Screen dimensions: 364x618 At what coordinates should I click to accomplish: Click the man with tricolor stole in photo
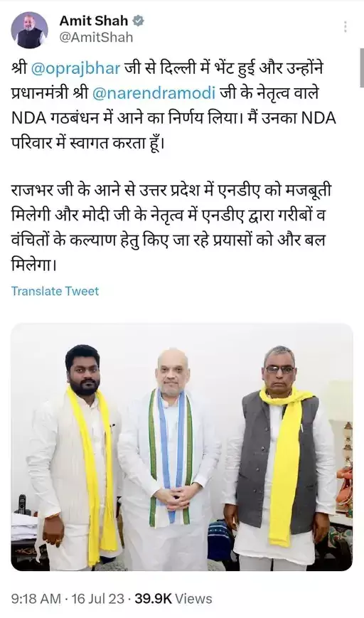coord(170,459)
